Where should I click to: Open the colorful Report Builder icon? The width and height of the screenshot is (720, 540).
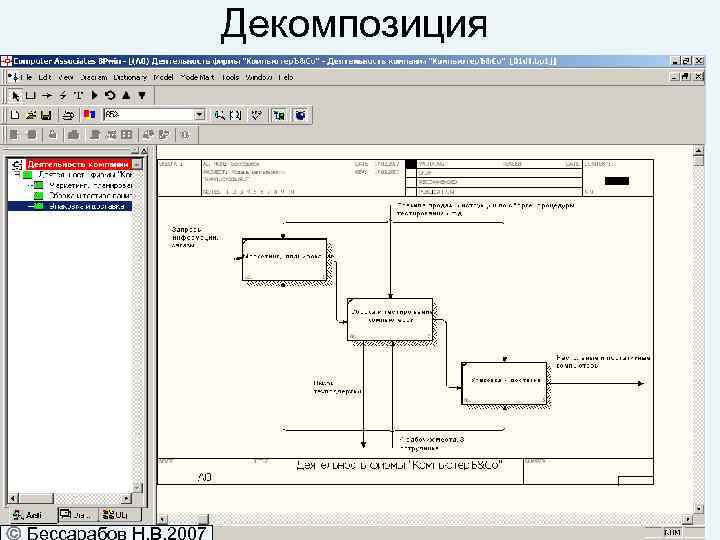(89, 114)
